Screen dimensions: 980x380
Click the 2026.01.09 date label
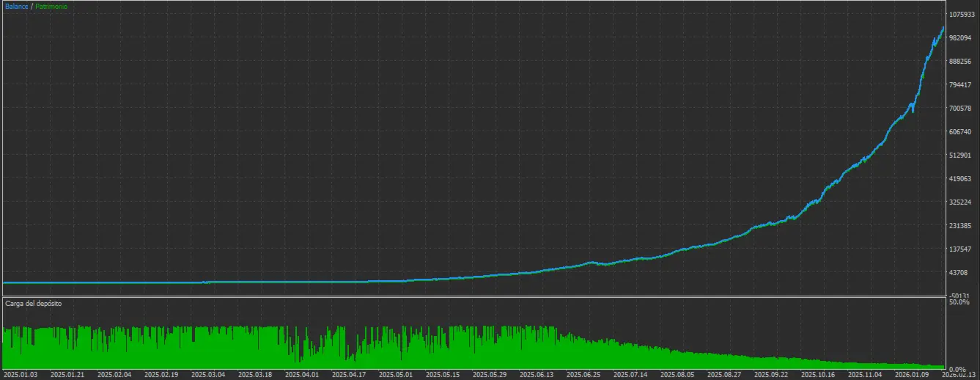(913, 374)
